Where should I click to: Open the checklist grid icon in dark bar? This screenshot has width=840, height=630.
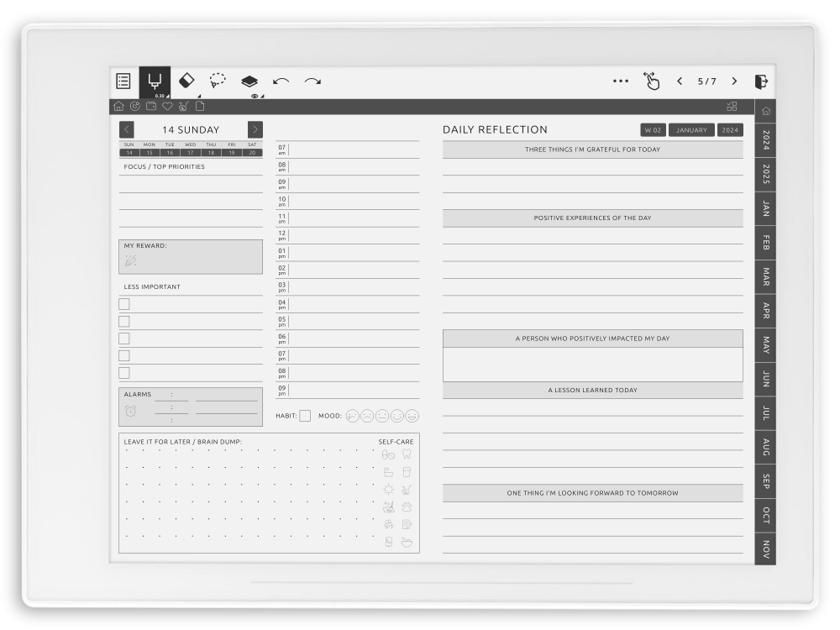click(x=732, y=106)
